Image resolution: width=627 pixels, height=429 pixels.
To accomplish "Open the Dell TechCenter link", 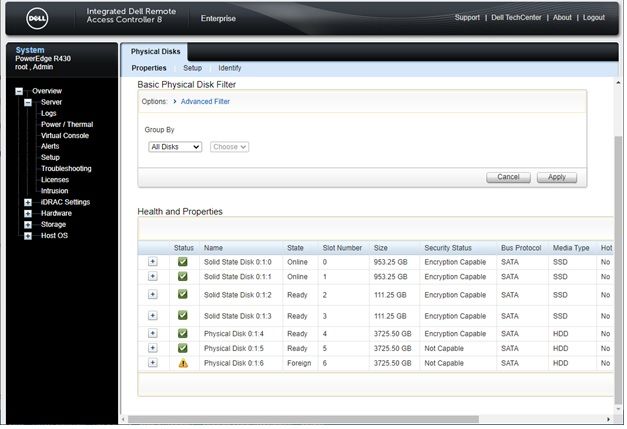I will (516, 18).
